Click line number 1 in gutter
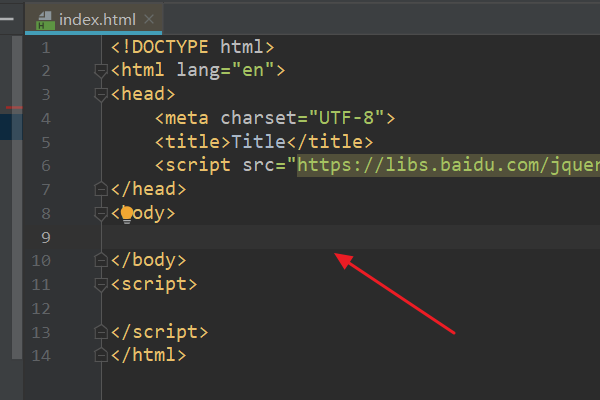Screen dimensions: 600x400 (x=46, y=48)
